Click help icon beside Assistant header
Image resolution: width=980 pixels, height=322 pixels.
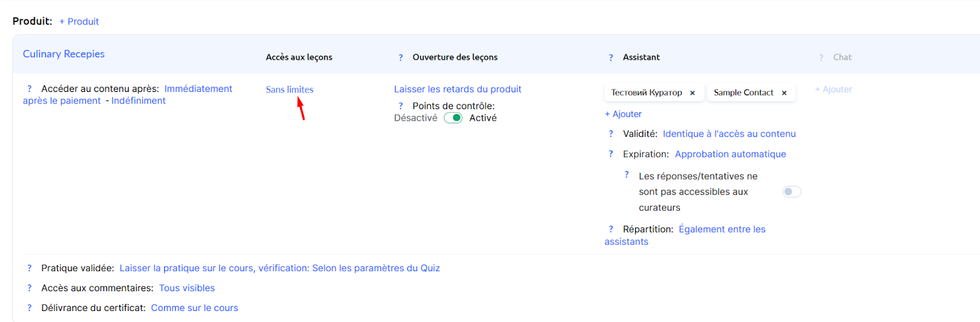[611, 58]
